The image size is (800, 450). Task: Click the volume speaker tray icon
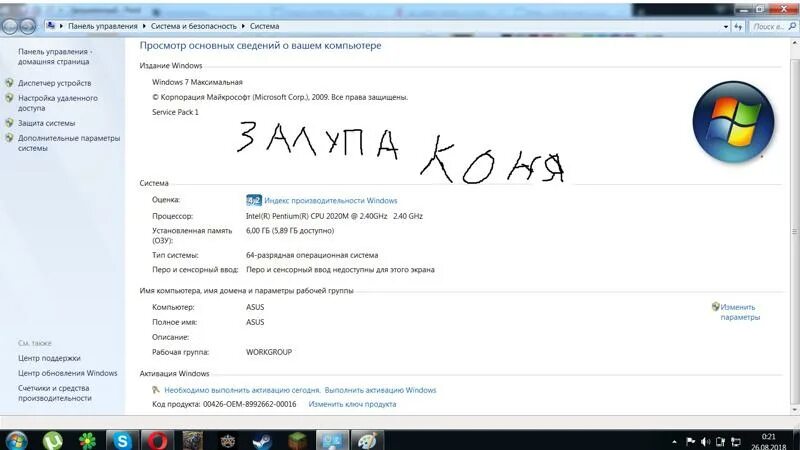(705, 441)
